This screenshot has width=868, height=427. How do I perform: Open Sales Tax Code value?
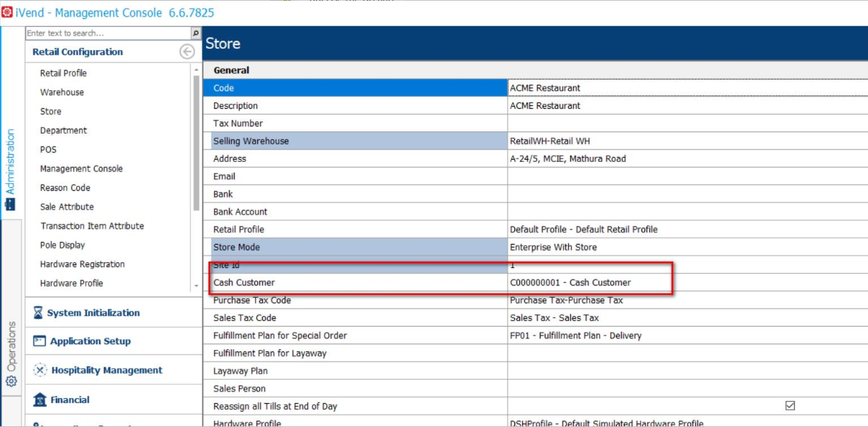pos(688,318)
